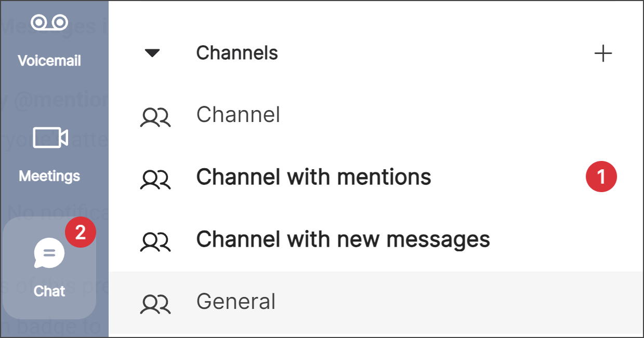Open the General channel

tap(236, 302)
